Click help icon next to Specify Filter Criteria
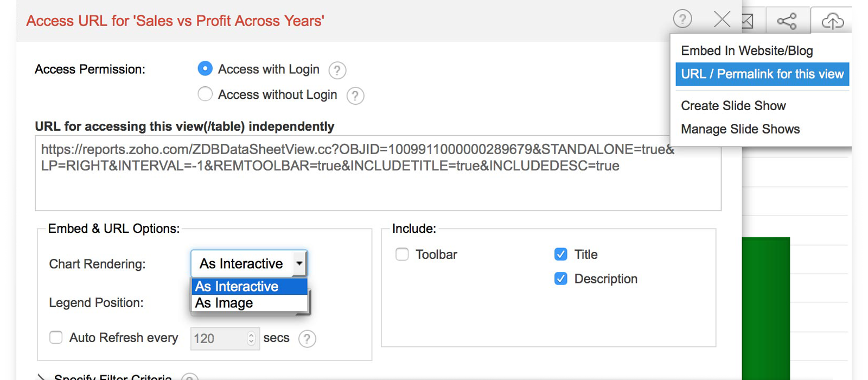Screen dimensions: 868x380 click(189, 377)
